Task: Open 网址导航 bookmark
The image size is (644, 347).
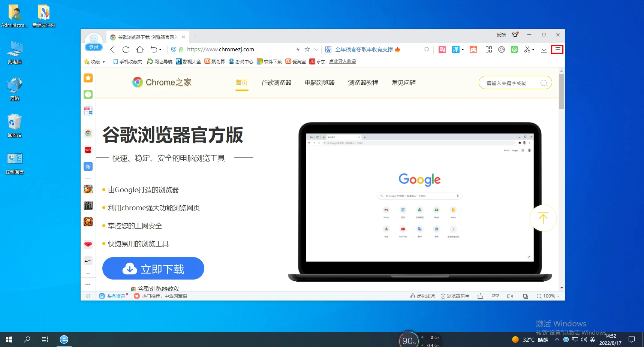Action: click(160, 62)
